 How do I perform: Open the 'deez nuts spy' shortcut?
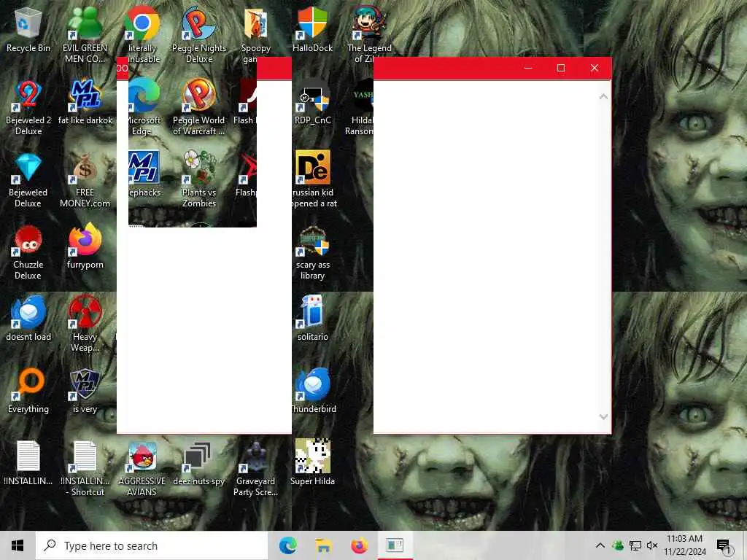point(198,463)
